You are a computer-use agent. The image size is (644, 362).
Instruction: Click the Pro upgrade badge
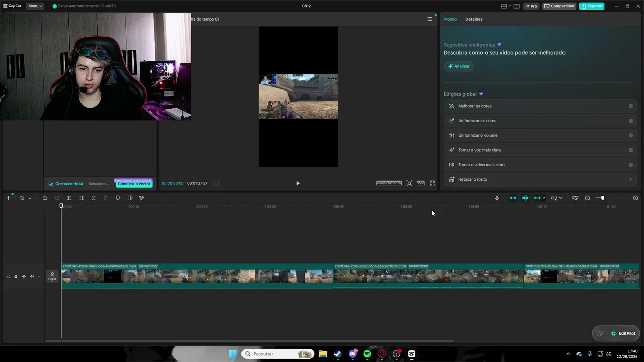click(531, 6)
